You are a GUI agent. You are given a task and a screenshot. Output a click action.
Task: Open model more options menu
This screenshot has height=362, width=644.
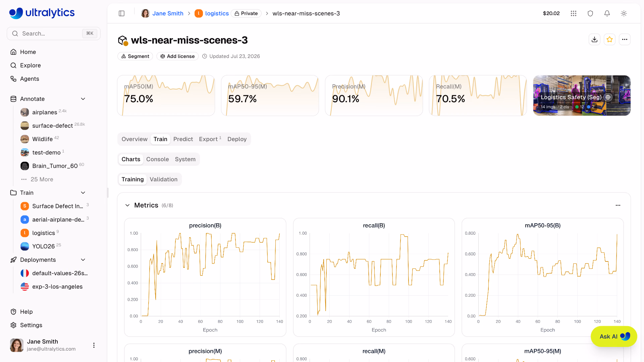[x=625, y=40]
